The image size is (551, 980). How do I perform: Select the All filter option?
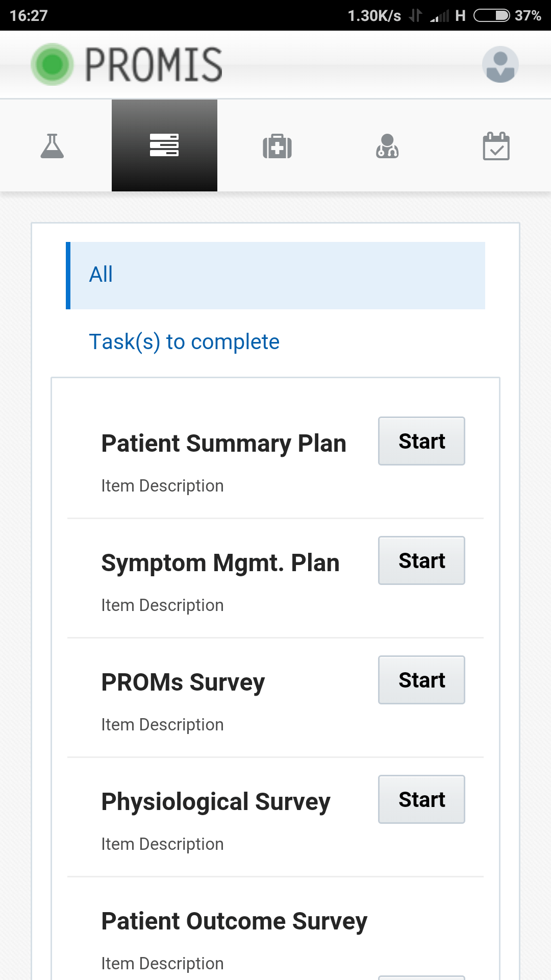coord(275,275)
